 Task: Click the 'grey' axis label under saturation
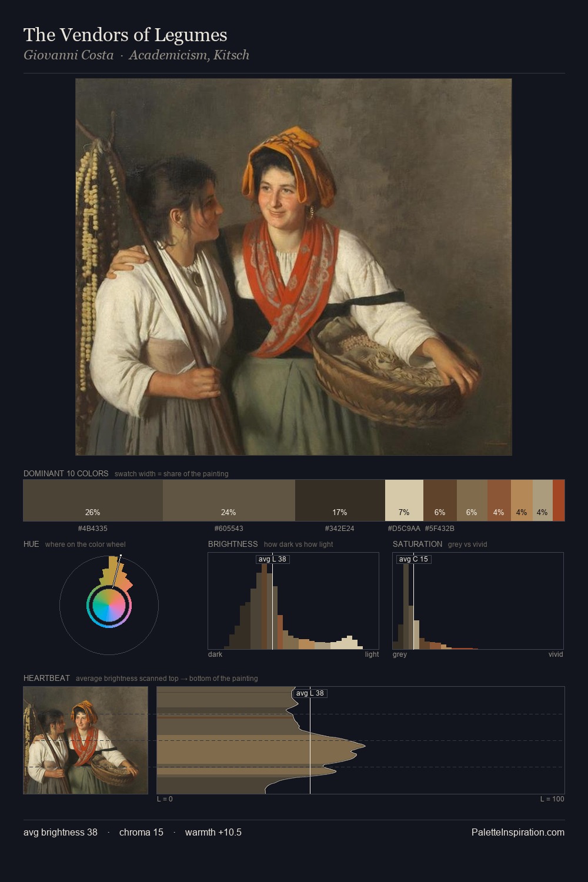tap(400, 654)
